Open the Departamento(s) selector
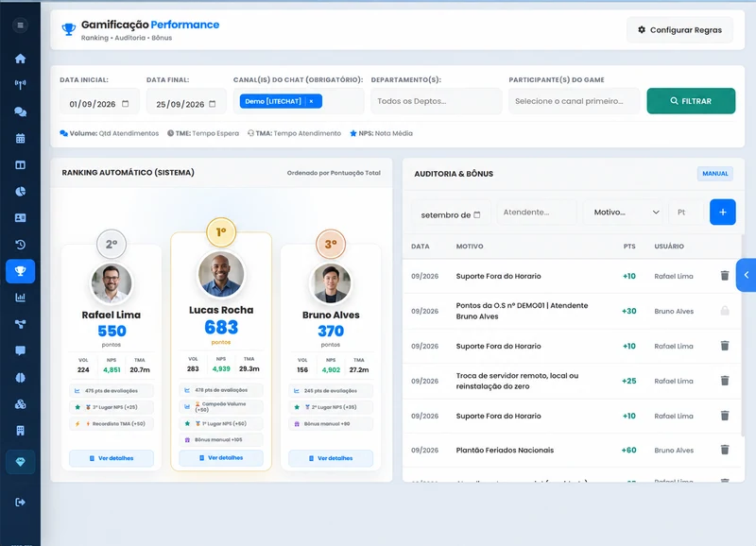Image resolution: width=756 pixels, height=546 pixels. tap(436, 101)
